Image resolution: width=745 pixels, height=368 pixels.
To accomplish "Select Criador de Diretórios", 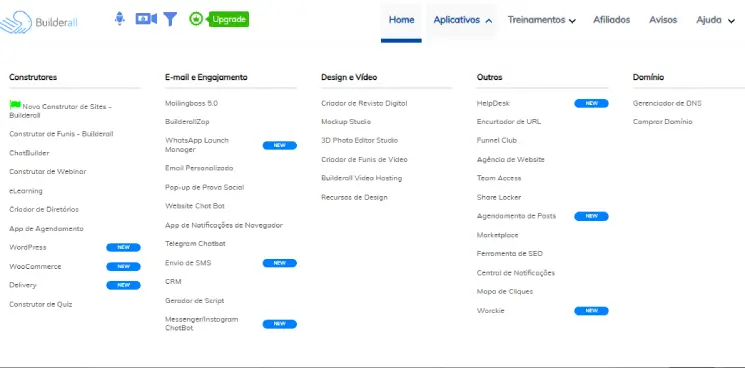I will pos(44,209).
